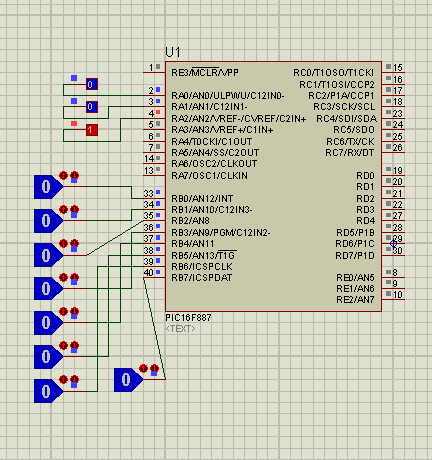Click up arrow of RB6 logic state
Viewport: 432px width, 460px height.
[x=63, y=379]
